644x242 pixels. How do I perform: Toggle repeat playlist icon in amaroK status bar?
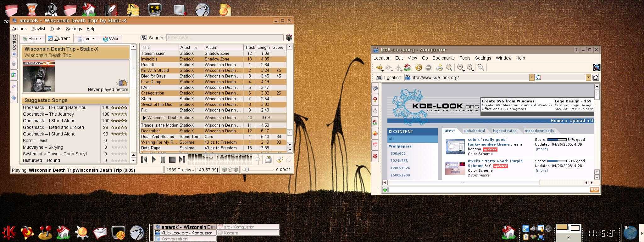point(236,170)
